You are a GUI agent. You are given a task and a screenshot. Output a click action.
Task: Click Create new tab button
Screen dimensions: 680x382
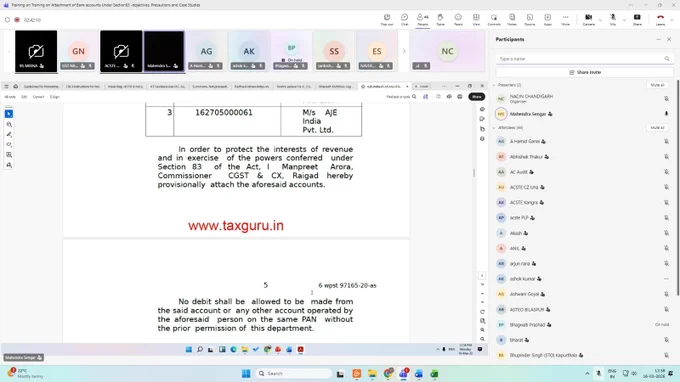422,86
